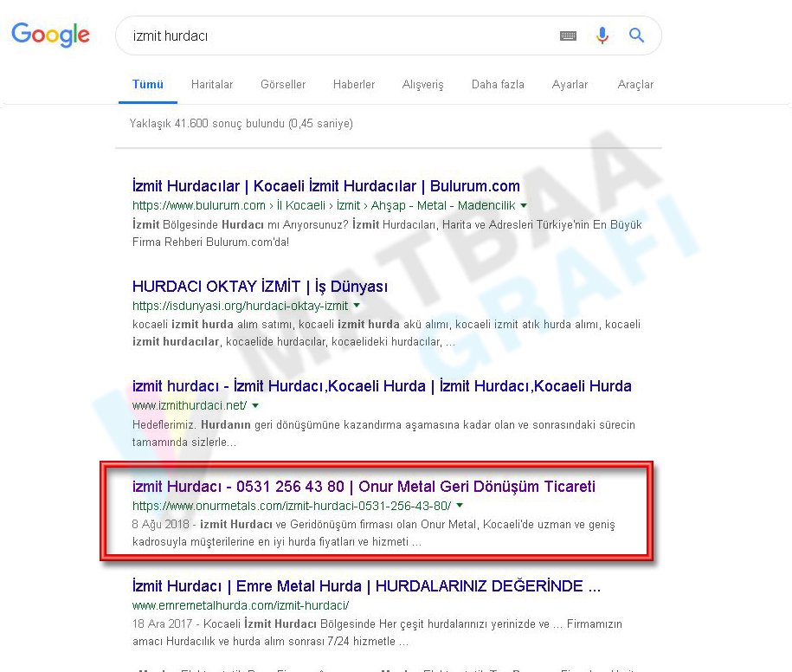Click the blue search magnifier icon
The image size is (792, 672).
636,36
